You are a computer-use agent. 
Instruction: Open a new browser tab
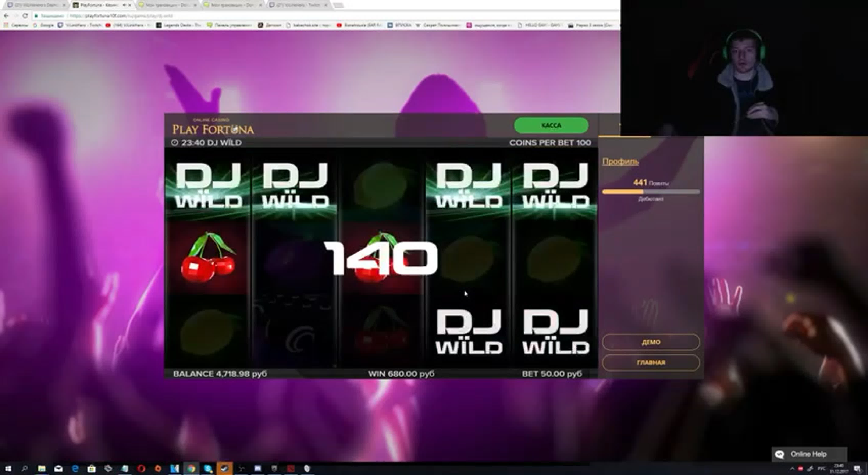[x=339, y=5]
